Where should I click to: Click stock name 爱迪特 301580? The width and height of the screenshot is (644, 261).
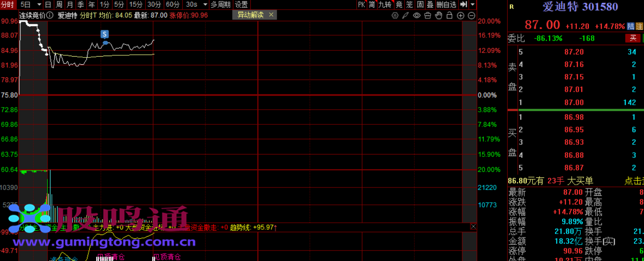click(x=580, y=7)
